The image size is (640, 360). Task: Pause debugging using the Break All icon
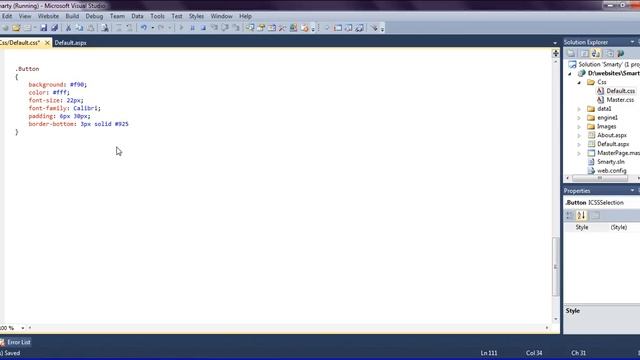tap(192, 28)
